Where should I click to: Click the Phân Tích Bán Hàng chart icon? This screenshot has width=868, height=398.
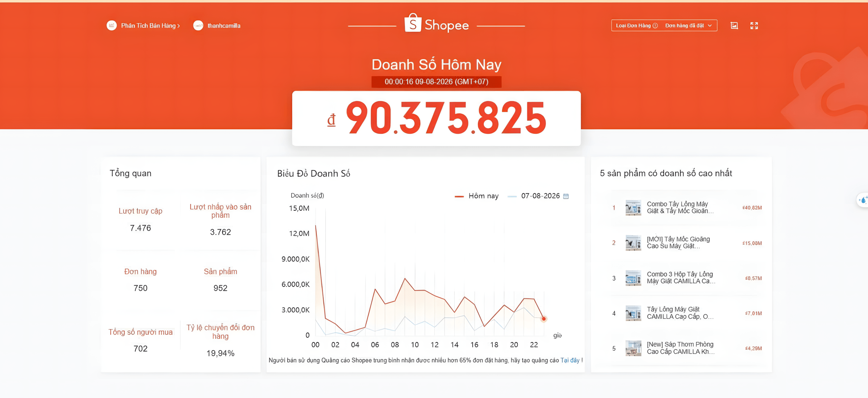(112, 25)
